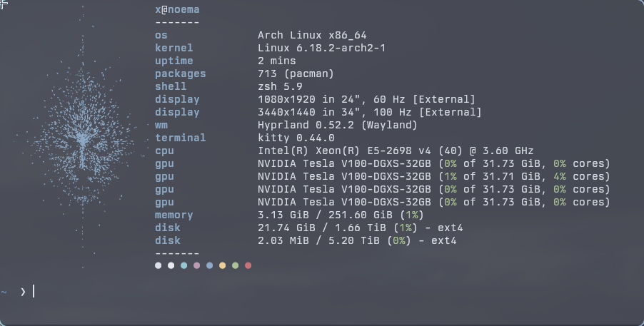The width and height of the screenshot is (644, 326).
Task: Select the 'Arch Linux x86_64' text
Action: [x=312, y=35]
